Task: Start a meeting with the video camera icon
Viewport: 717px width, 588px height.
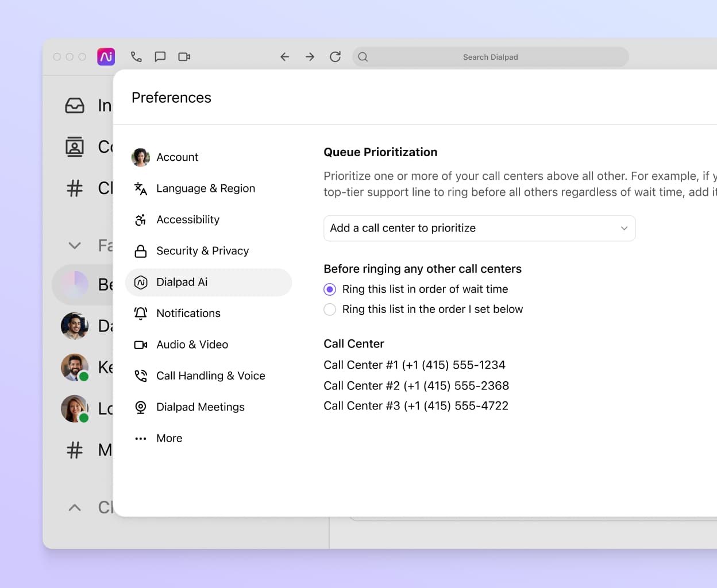Action: tap(184, 56)
